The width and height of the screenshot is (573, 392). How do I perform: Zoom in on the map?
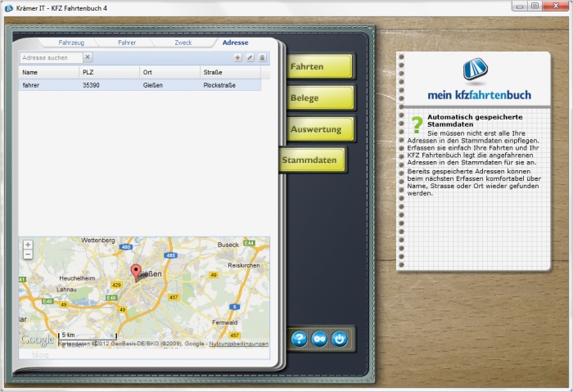click(x=28, y=245)
